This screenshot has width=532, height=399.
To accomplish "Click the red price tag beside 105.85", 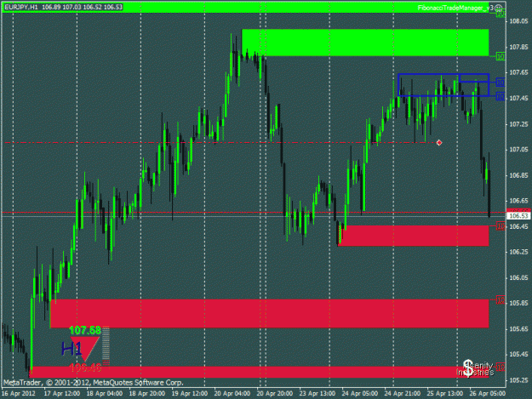I will (x=501, y=299).
